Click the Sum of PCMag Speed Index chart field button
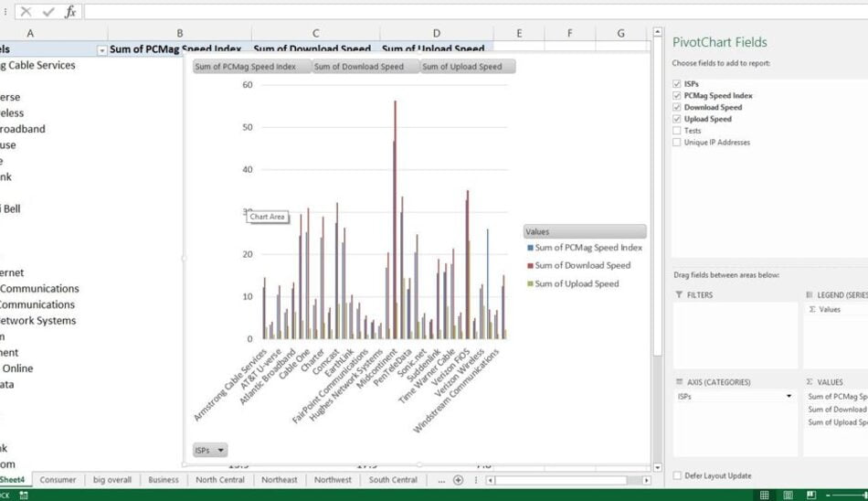The width and height of the screenshot is (868, 501). (x=252, y=67)
